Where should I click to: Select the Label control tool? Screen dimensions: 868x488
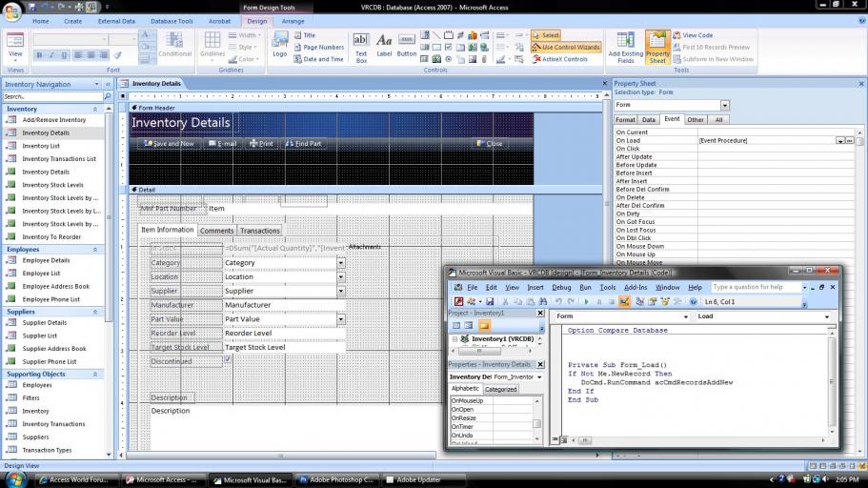[x=384, y=46]
